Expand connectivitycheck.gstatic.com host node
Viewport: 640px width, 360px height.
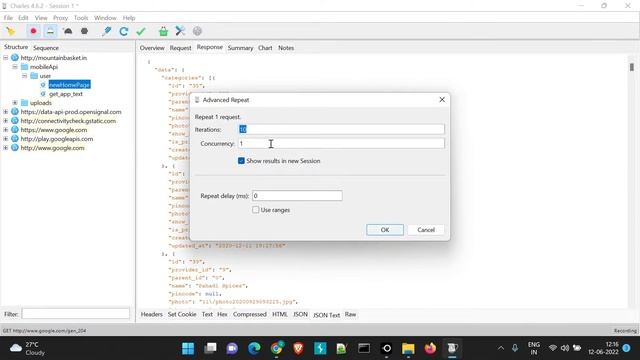point(6,120)
